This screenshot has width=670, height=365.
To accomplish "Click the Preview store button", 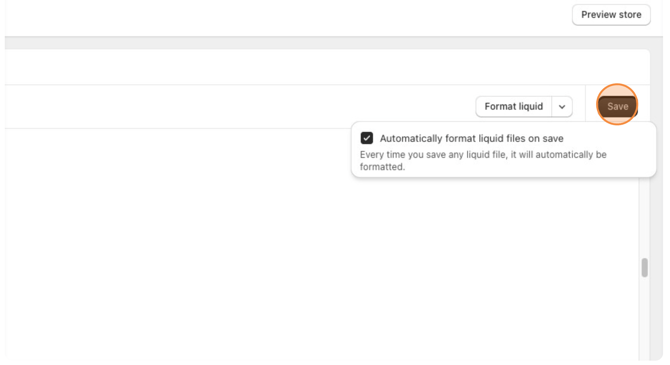I will pos(611,15).
